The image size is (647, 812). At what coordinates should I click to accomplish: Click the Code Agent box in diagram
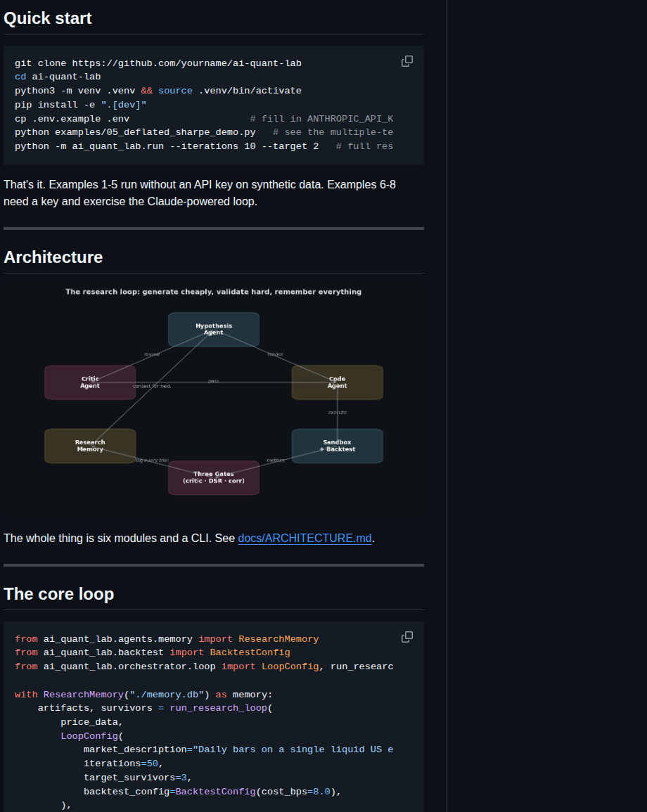pos(338,382)
